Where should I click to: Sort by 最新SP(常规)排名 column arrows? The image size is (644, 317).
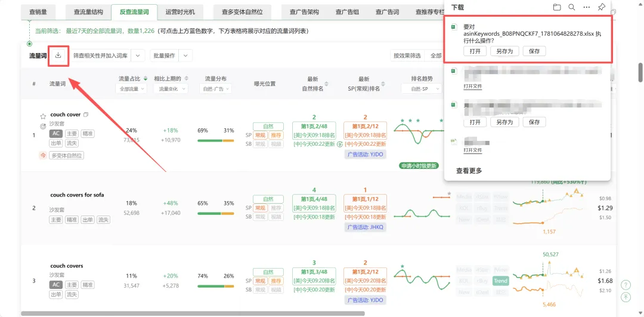(383, 84)
